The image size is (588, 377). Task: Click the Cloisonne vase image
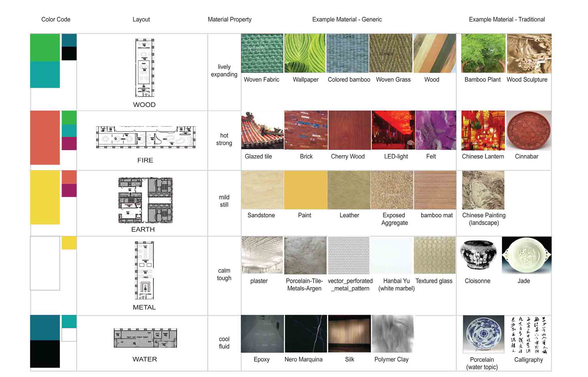click(478, 255)
